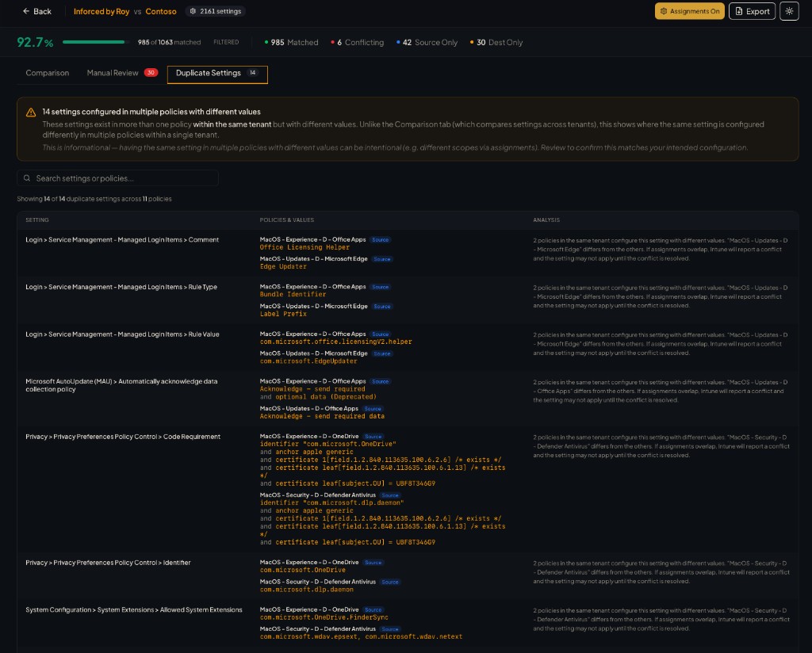Click the 92.7% match progress bar
This screenshot has width=812, height=653.
(x=95, y=42)
